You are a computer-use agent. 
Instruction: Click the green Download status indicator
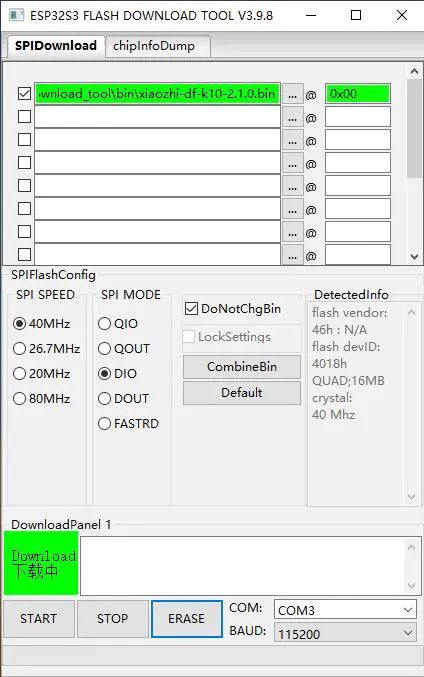pos(41,563)
